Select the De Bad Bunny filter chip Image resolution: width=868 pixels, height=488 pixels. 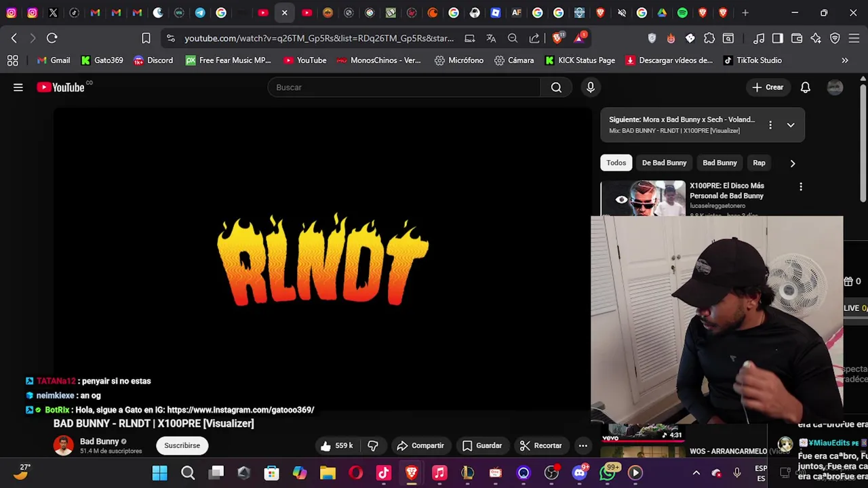point(664,163)
